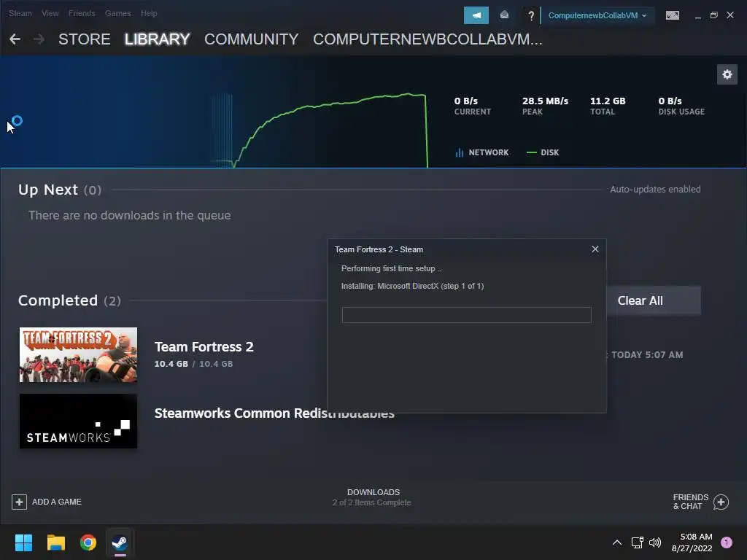Click the plus icon beside Add a Game

click(19, 502)
